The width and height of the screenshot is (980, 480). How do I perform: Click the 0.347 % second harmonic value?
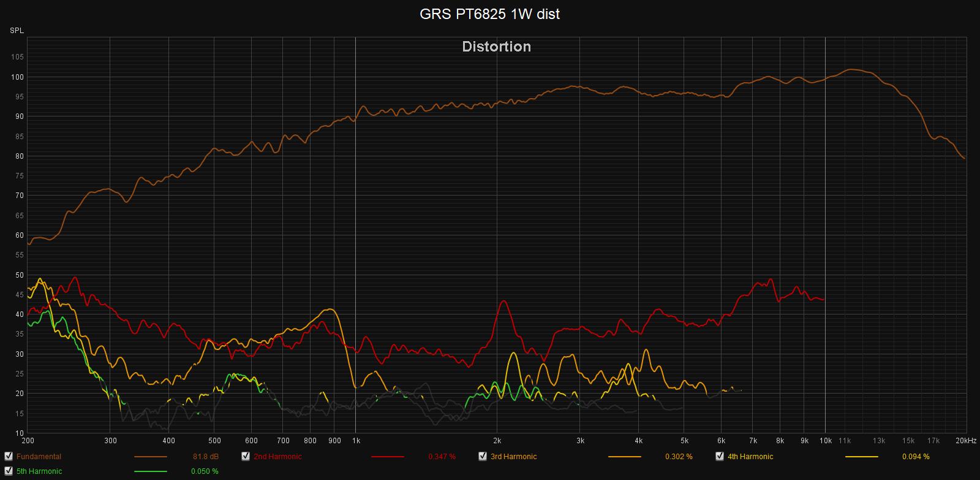442,457
